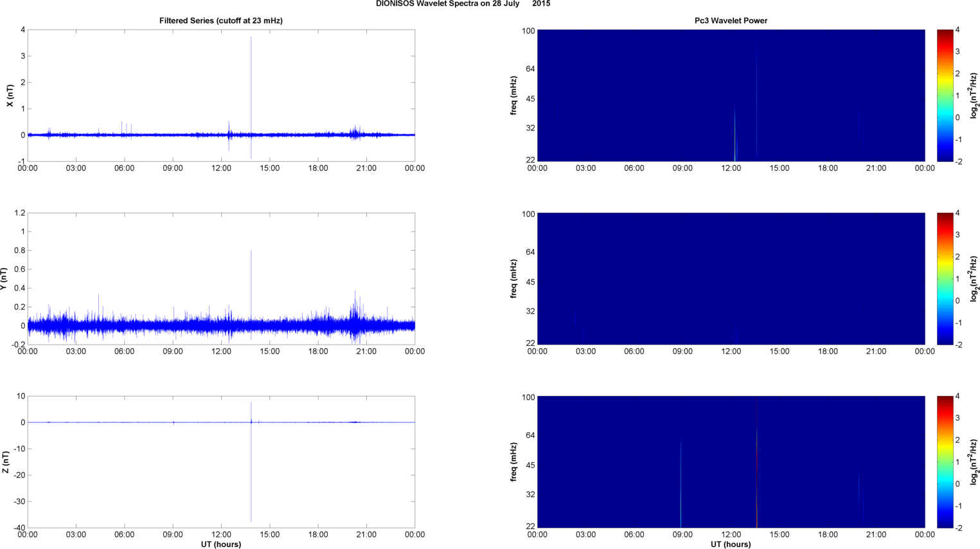Click the '10' tick on the Z series axis
This screenshot has width=980, height=549.
(21, 396)
